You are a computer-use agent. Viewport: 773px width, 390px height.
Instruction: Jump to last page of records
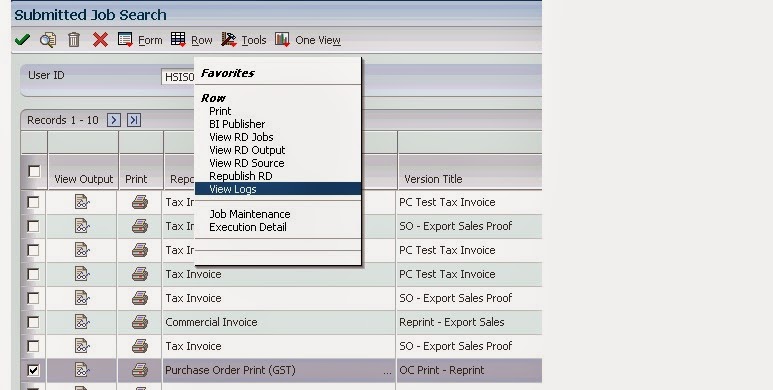pyautogui.click(x=134, y=120)
